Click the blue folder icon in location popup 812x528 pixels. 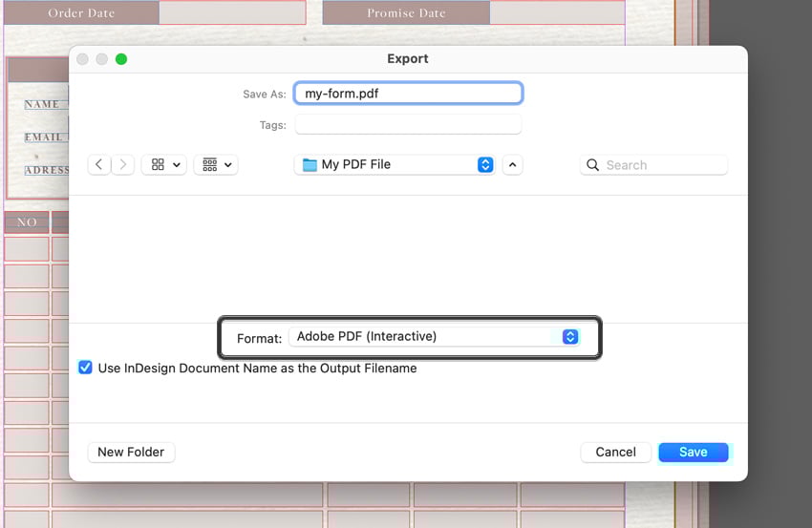click(310, 164)
